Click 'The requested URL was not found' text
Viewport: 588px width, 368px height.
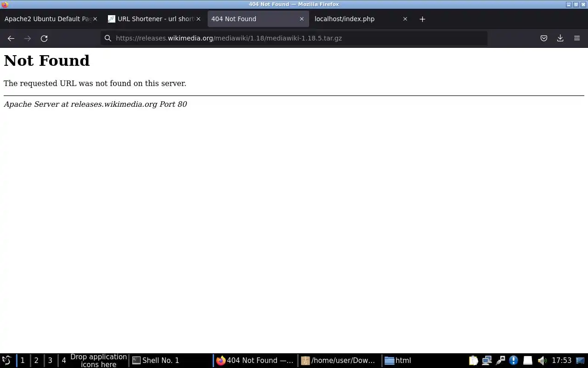95,83
